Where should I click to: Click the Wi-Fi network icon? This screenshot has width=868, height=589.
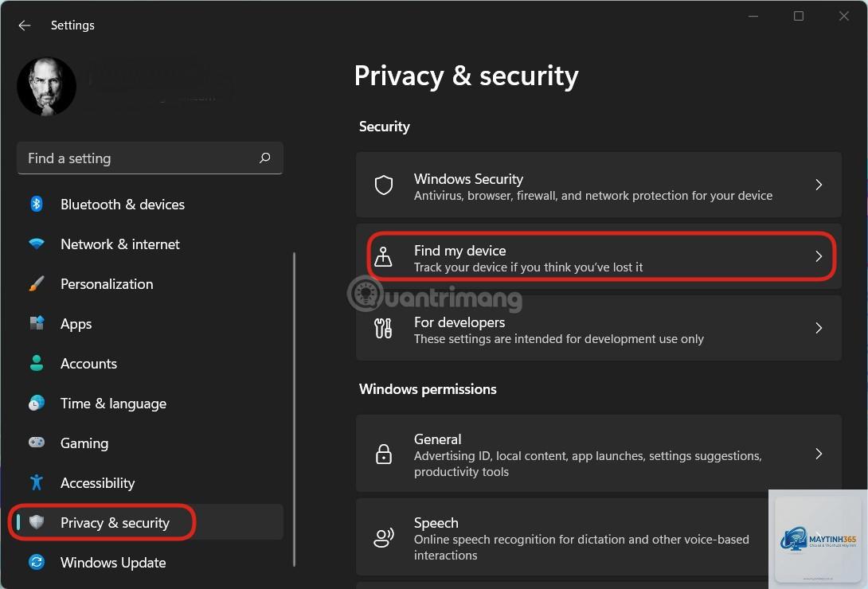[37, 244]
